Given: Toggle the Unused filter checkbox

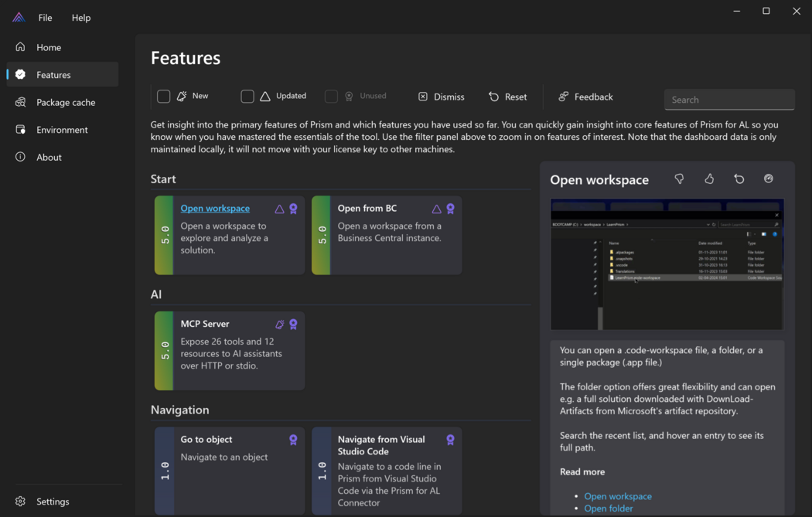Looking at the screenshot, I should [x=332, y=97].
